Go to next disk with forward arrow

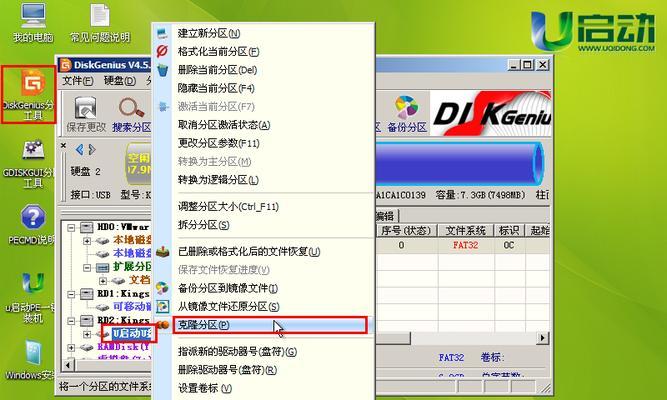click(92, 149)
